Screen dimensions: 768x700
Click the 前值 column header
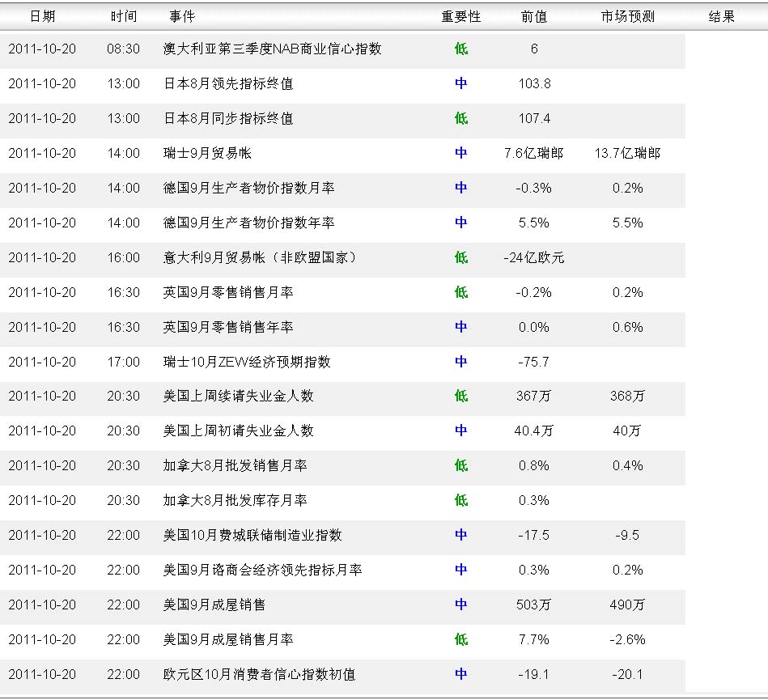coord(534,17)
